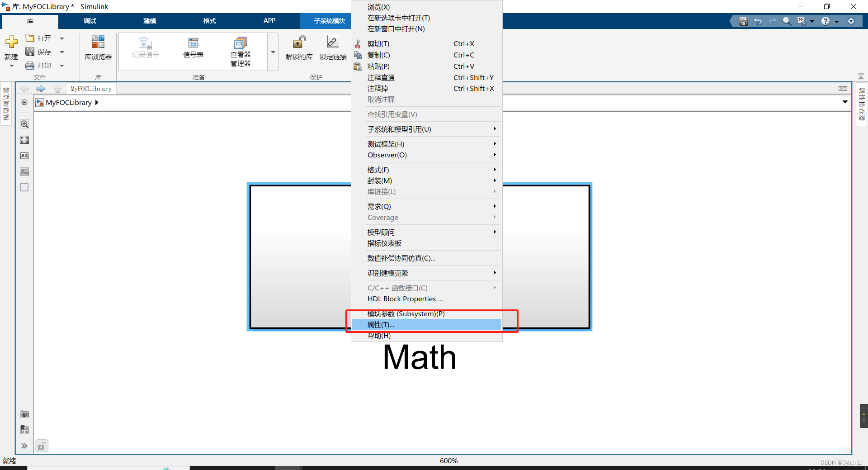Open the 属性检查器 side panel tab
Image resolution: width=868 pixels, height=470 pixels.
[x=862, y=104]
